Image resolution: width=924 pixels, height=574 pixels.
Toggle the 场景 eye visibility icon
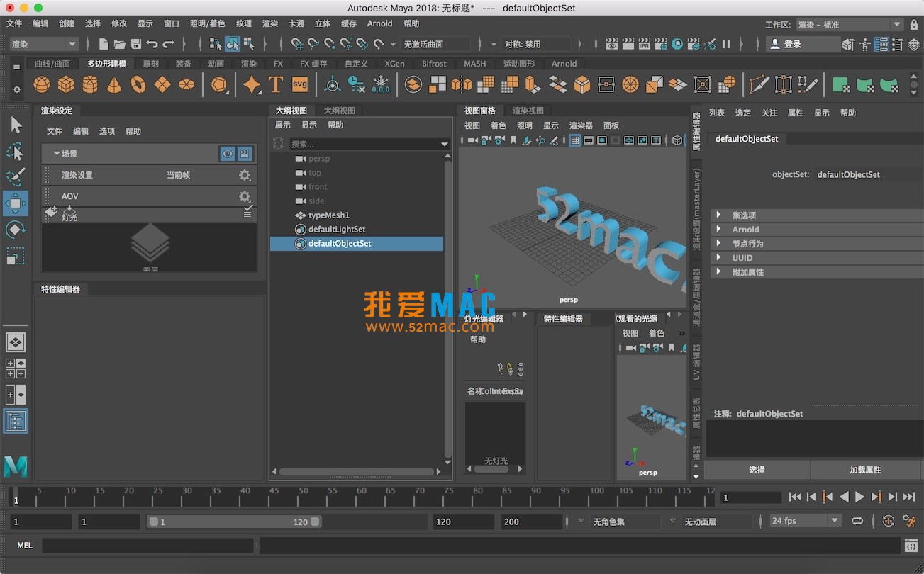pos(227,154)
